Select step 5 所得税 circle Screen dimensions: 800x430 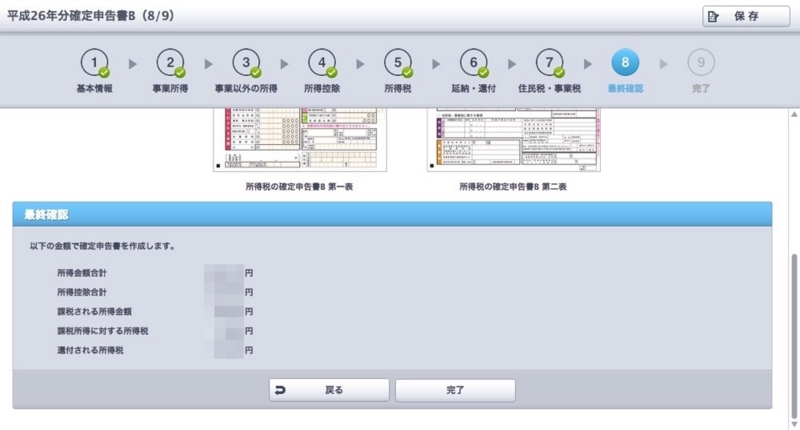pyautogui.click(x=397, y=63)
